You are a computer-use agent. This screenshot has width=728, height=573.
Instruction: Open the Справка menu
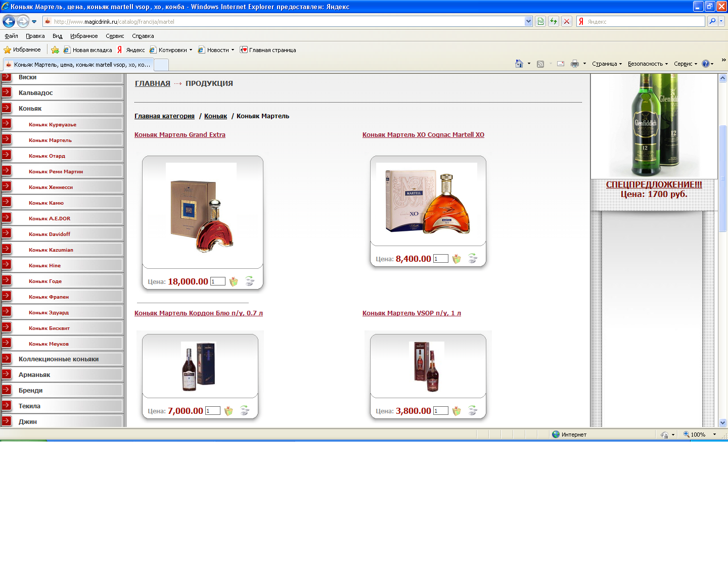pyautogui.click(x=143, y=36)
